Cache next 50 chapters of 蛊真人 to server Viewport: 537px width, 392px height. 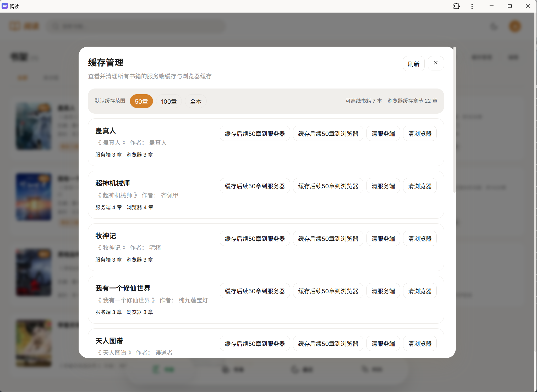pos(254,133)
